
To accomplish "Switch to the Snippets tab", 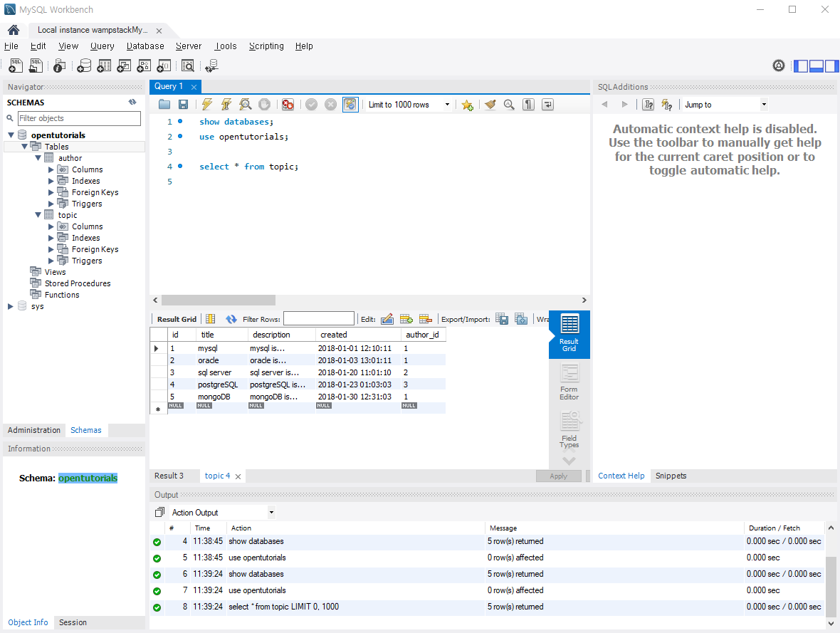I will (x=671, y=476).
